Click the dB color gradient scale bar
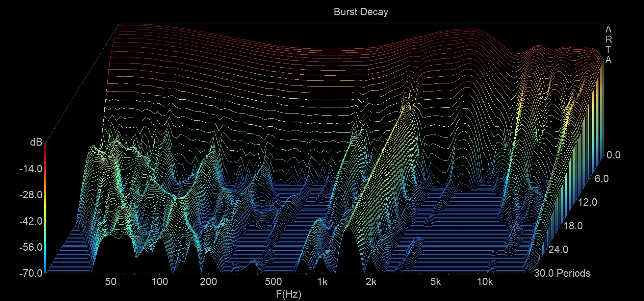The width and height of the screenshot is (644, 301). [x=45, y=207]
